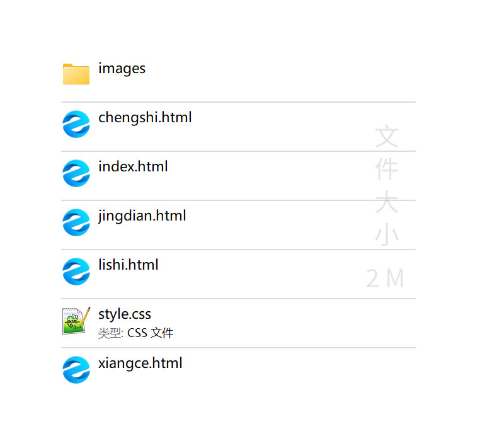
Task: Click the watermark character '大'
Action: tap(387, 202)
